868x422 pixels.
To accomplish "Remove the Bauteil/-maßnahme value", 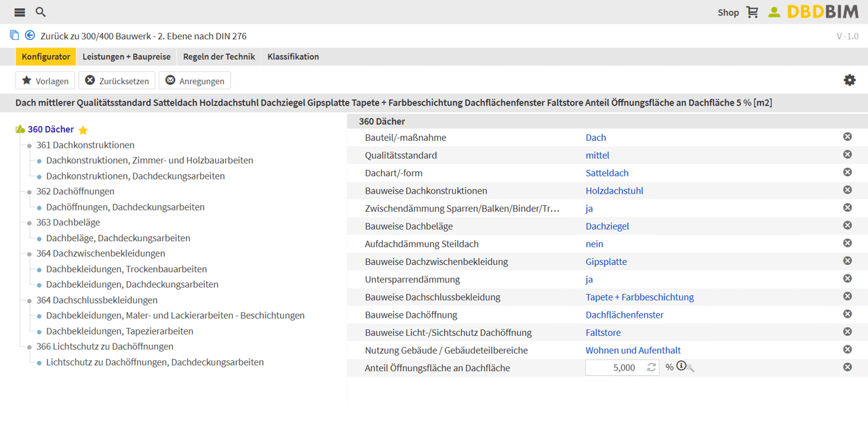I will coord(848,137).
